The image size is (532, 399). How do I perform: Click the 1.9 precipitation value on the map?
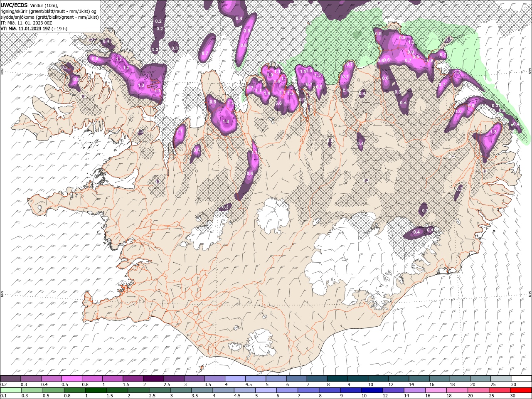269,75
